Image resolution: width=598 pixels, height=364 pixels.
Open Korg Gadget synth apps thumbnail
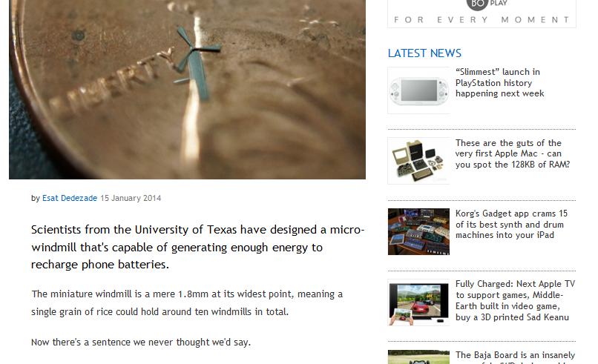418,232
